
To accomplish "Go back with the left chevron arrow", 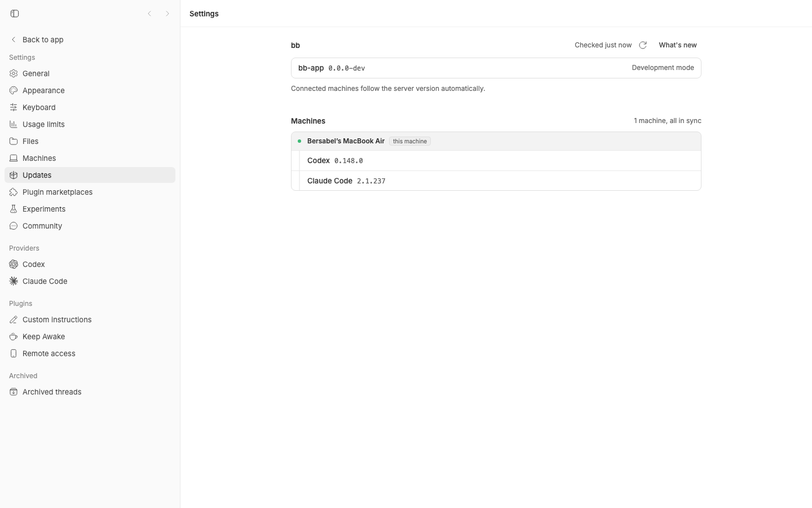I will 149,14.
